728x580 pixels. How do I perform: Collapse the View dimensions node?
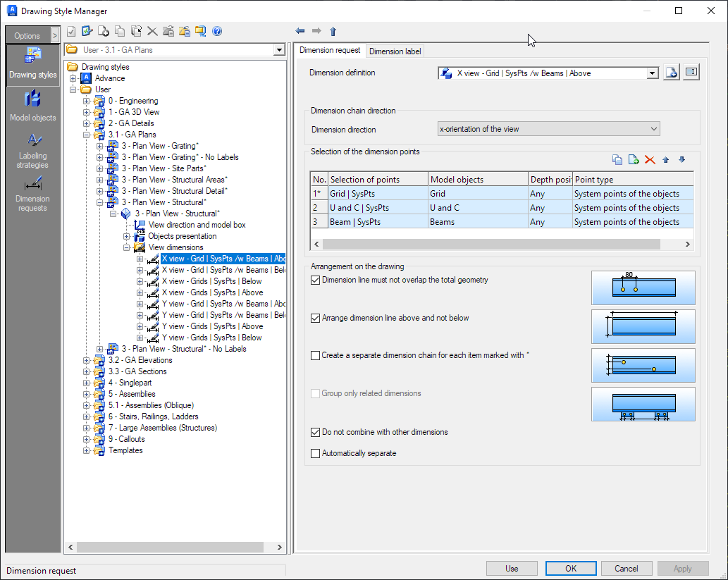(126, 247)
